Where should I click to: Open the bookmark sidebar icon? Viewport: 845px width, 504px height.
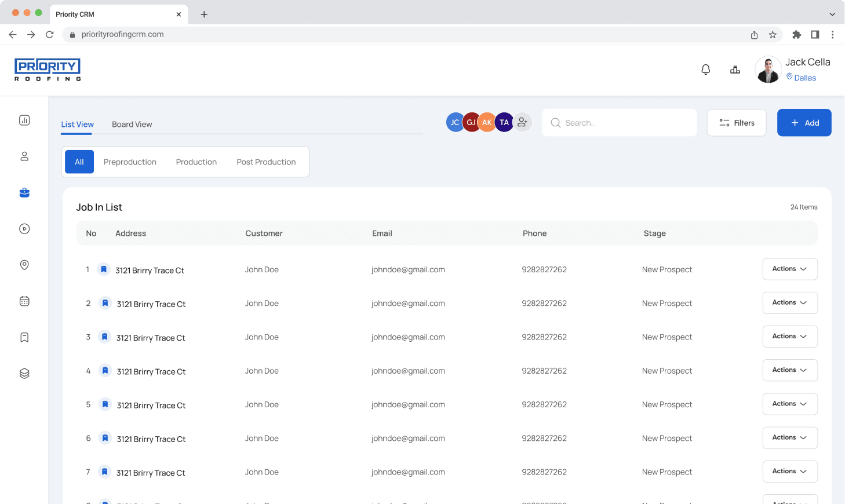click(x=24, y=337)
